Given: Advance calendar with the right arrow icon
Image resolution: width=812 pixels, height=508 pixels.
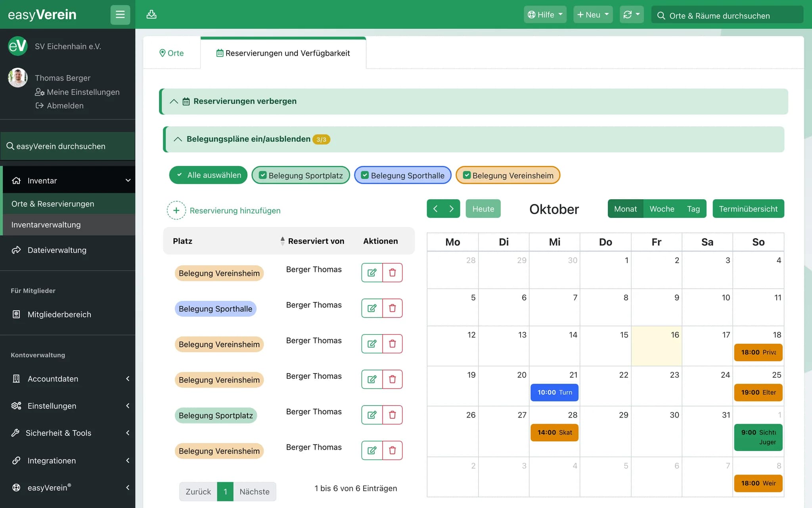Looking at the screenshot, I should pos(452,209).
